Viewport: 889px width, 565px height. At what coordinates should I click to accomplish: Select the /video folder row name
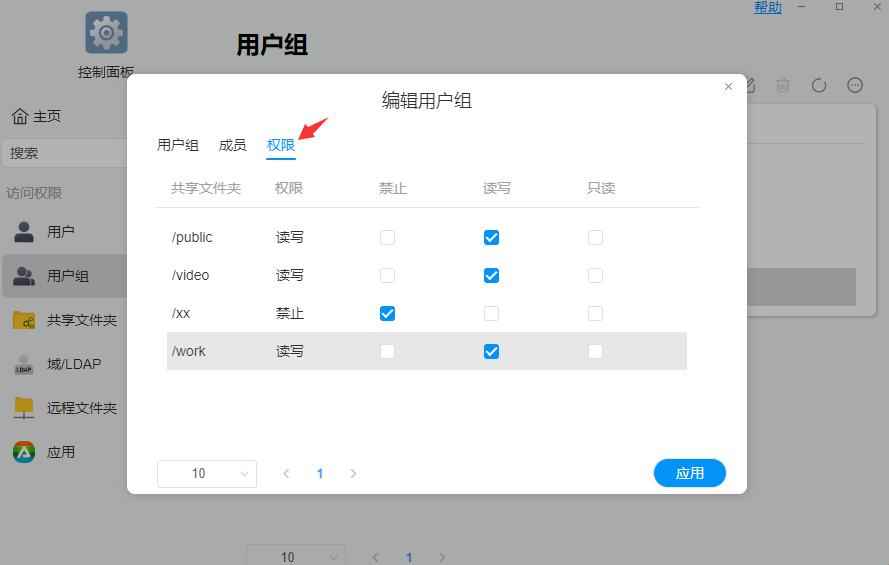pos(190,275)
